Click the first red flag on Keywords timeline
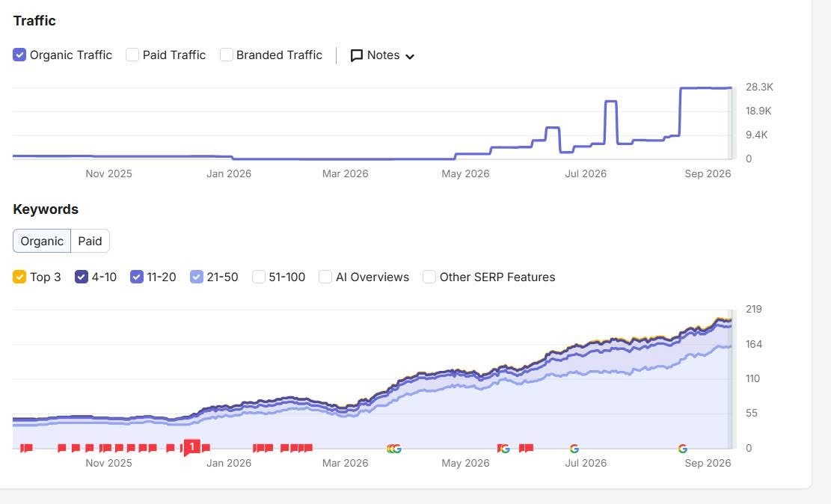Image resolution: width=831 pixels, height=504 pixels. coord(24,449)
